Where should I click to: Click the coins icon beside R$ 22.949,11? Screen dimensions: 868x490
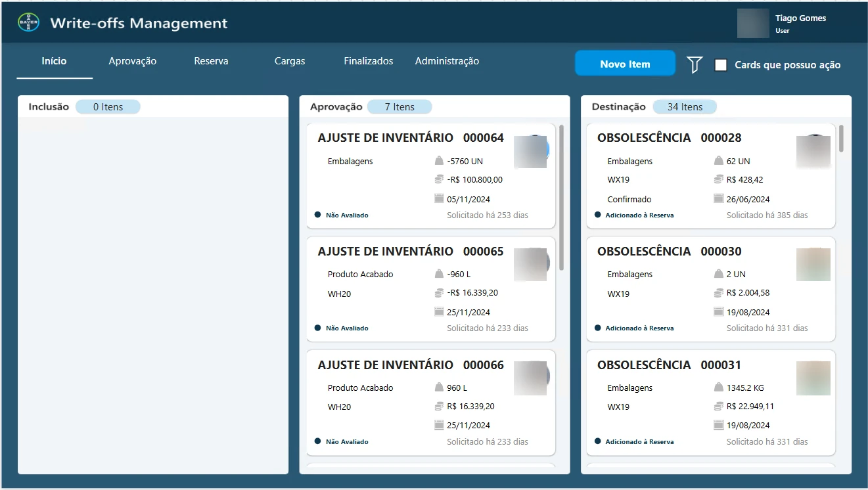click(x=719, y=407)
